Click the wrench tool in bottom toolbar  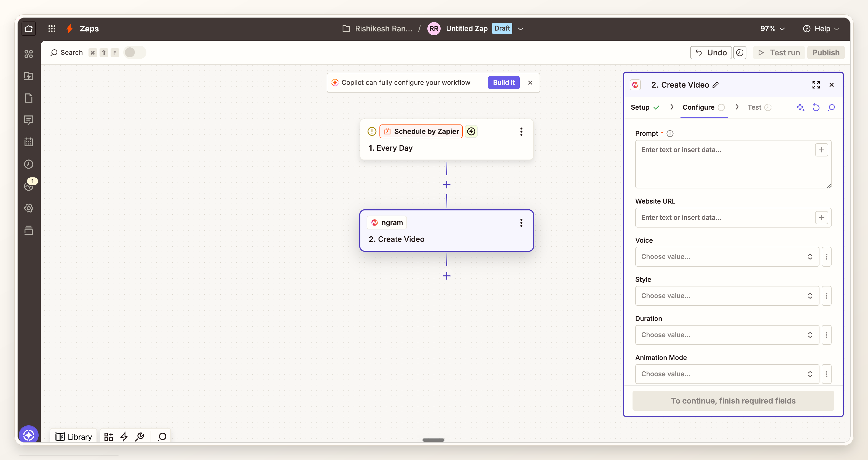pyautogui.click(x=140, y=437)
